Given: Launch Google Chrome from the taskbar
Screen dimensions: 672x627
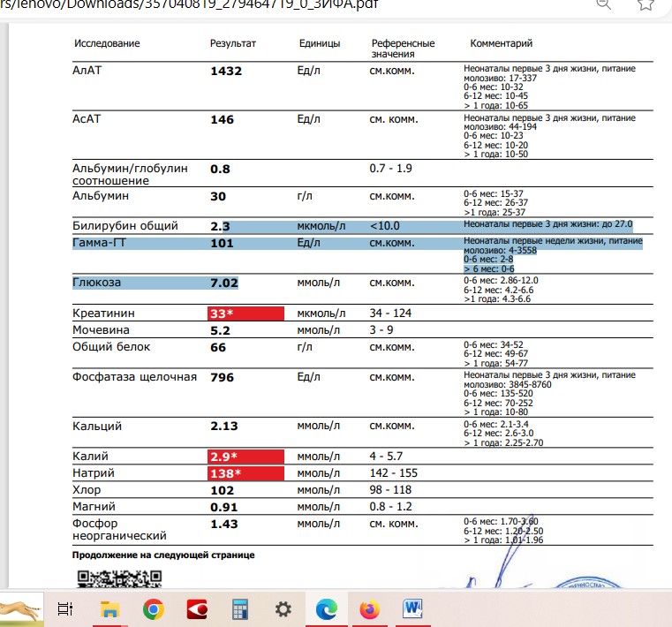Looking at the screenshot, I should pos(154,609).
